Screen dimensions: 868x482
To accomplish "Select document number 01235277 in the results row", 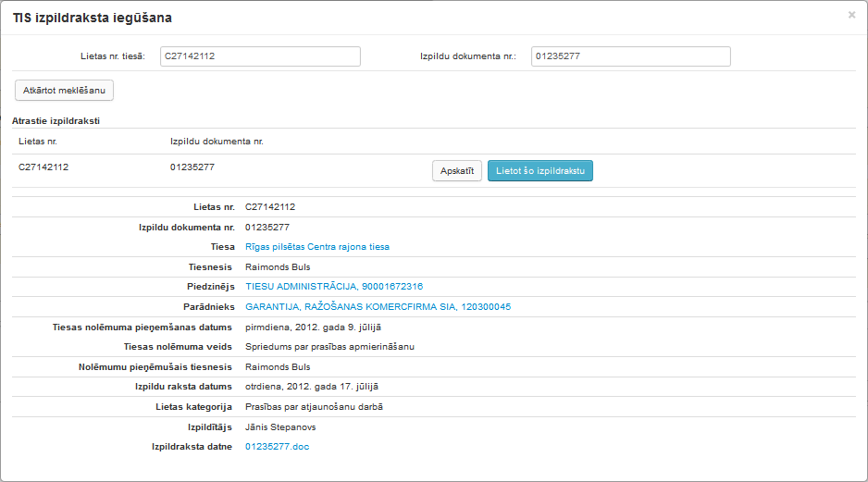I will point(192,167).
